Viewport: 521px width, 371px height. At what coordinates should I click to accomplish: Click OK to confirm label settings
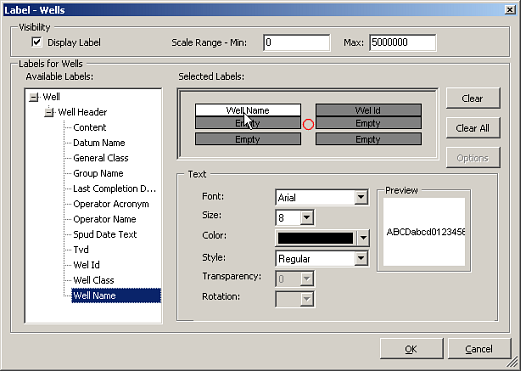[x=411, y=349]
